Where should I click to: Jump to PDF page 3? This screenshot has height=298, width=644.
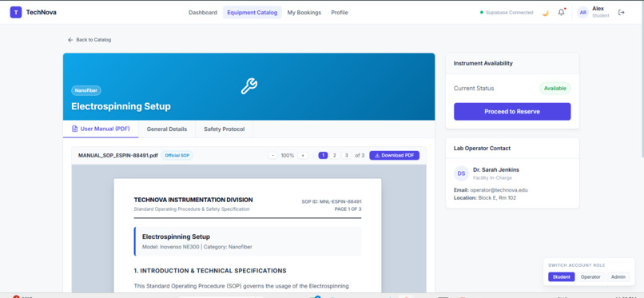(347, 156)
